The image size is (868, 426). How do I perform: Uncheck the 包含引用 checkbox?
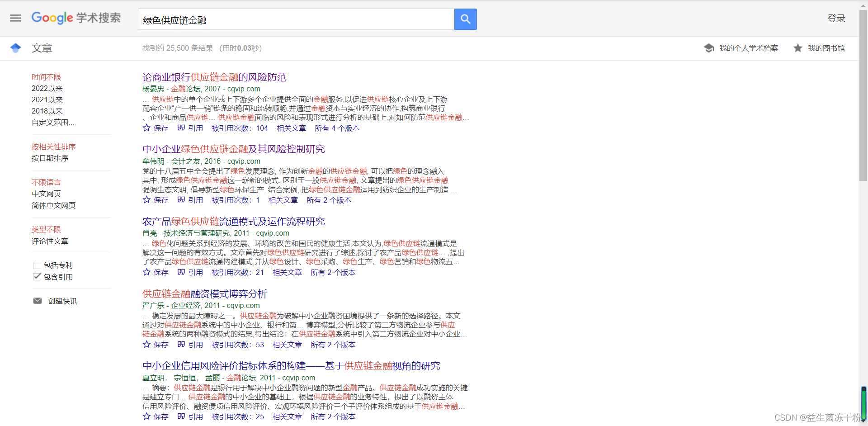[x=37, y=276]
